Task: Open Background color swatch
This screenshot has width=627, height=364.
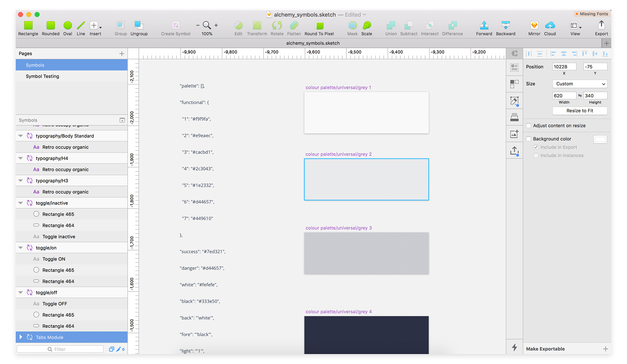Action: click(600, 139)
